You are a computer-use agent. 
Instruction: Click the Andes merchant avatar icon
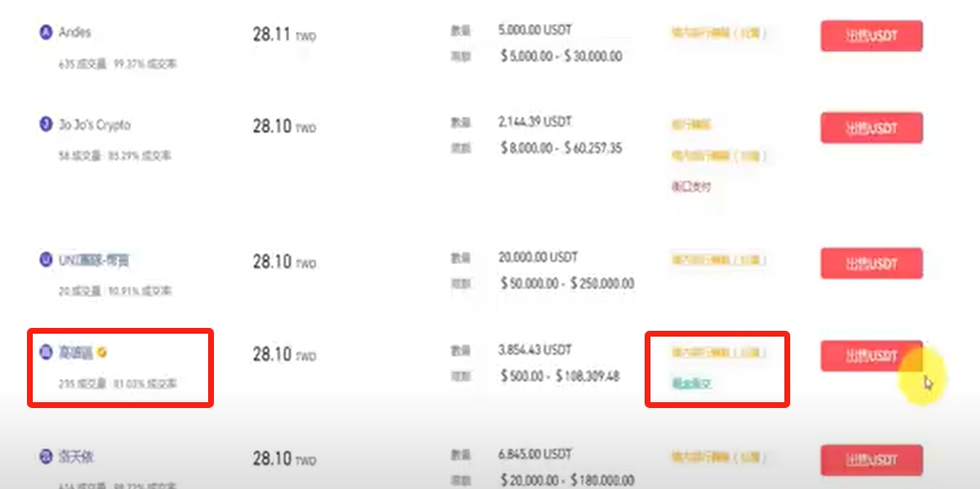click(44, 32)
